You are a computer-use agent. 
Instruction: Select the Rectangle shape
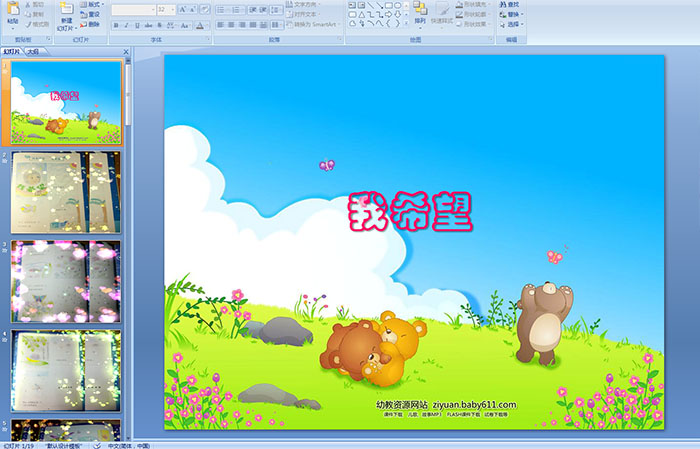[x=388, y=5]
